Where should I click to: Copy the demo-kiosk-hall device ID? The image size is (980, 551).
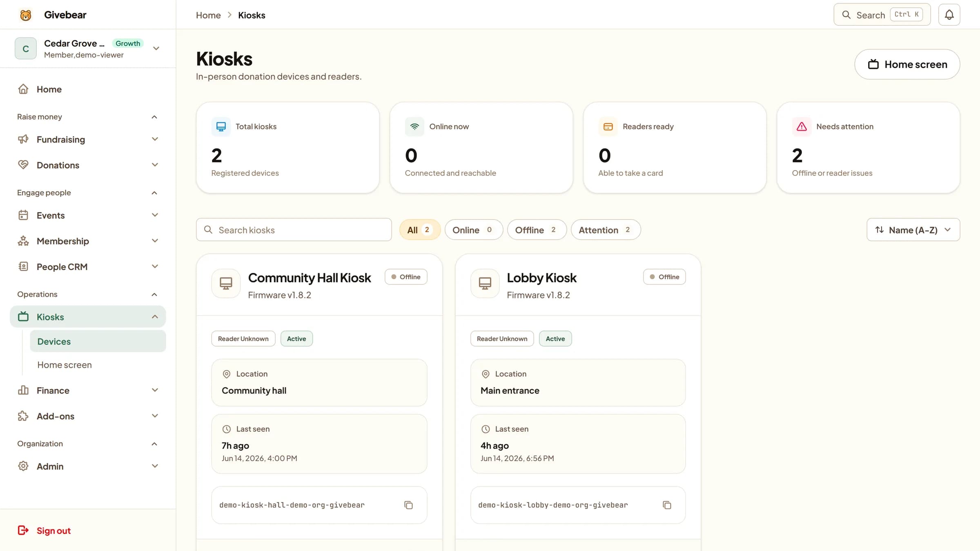(x=408, y=505)
